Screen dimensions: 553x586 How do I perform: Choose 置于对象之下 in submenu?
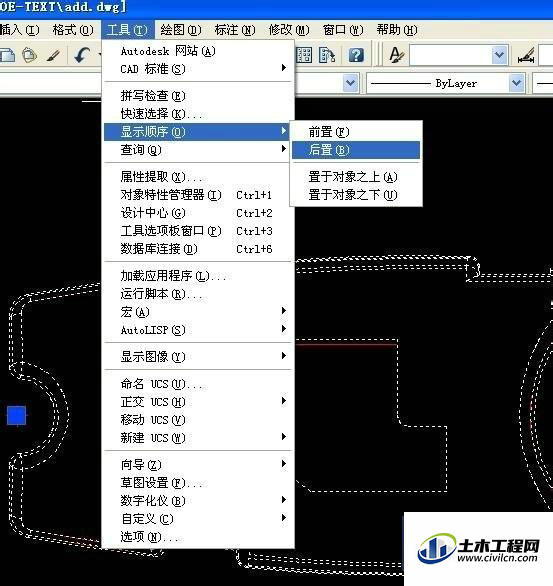click(356, 195)
